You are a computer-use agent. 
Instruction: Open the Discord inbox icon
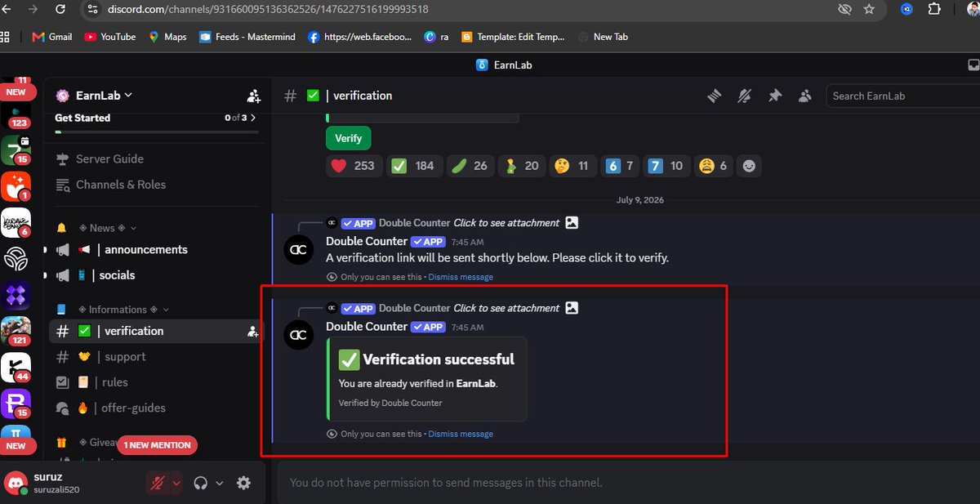coord(973,65)
